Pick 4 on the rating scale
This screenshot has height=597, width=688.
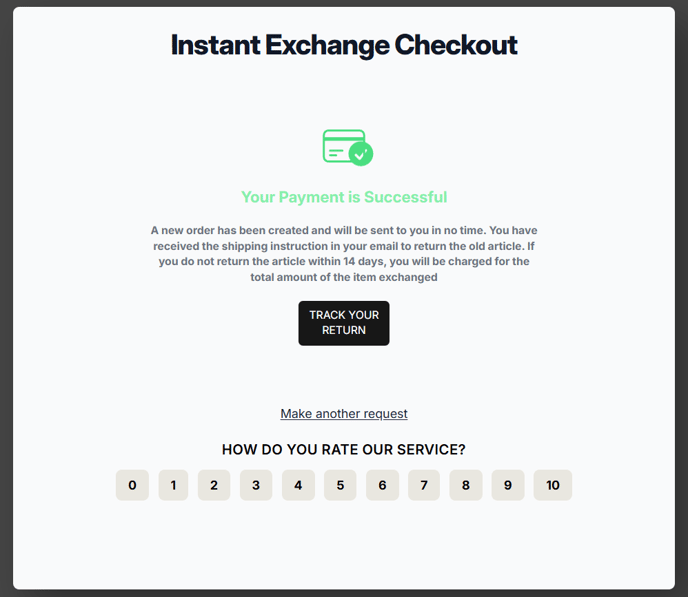298,485
